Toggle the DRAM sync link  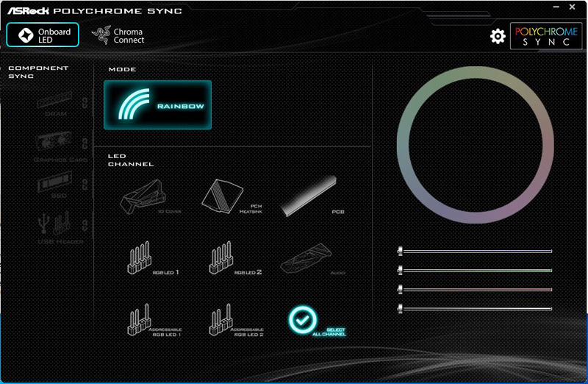coord(85,103)
